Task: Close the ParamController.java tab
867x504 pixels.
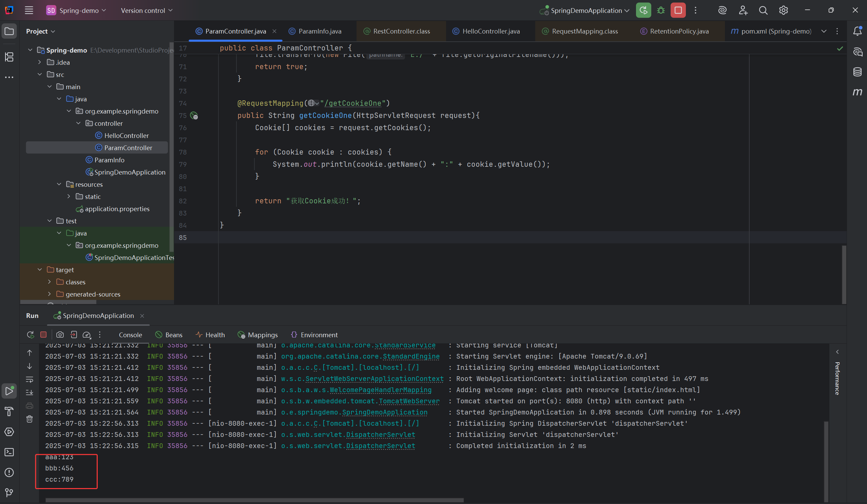Action: coord(274,31)
